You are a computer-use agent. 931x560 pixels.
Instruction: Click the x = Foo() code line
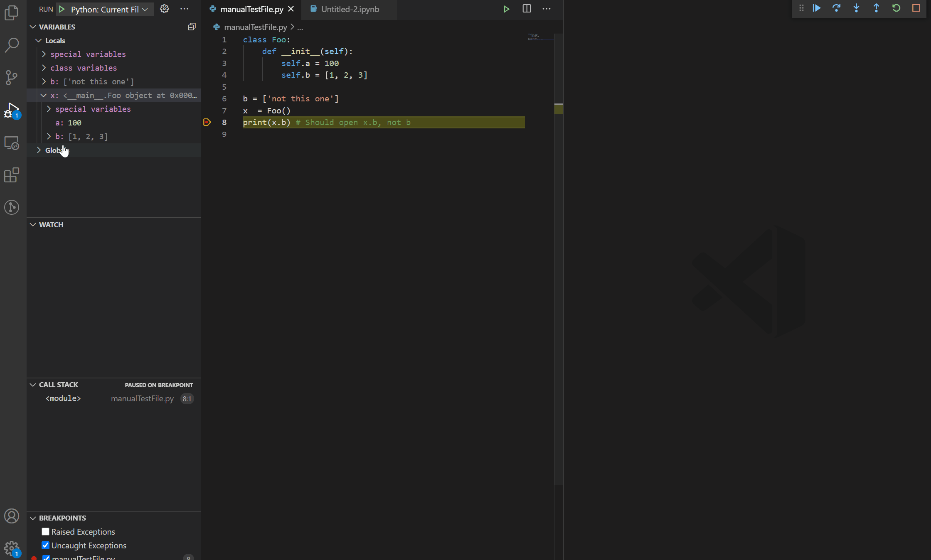click(267, 111)
